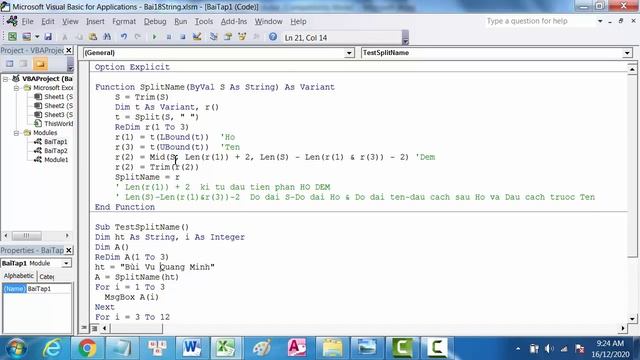
Task: Click the Project panel horizontal scrollbar thumb
Action: (26, 236)
